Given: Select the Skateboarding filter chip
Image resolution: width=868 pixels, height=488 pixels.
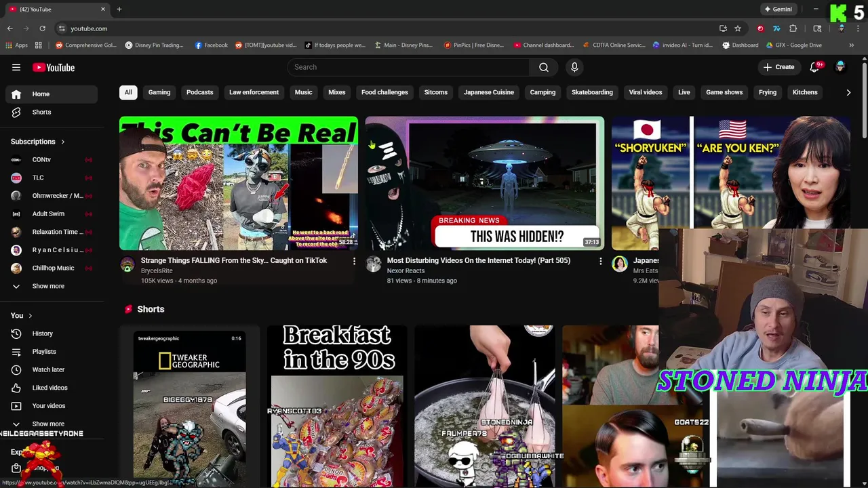Looking at the screenshot, I should pyautogui.click(x=592, y=92).
